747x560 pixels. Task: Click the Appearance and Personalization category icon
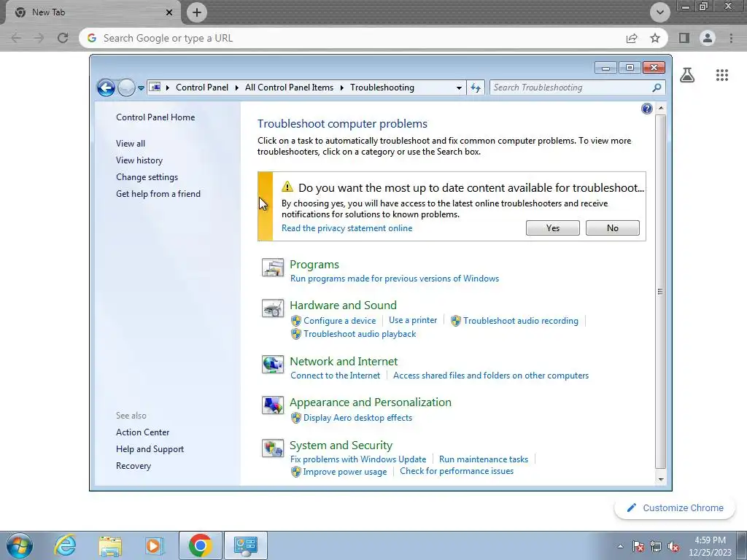[273, 405]
